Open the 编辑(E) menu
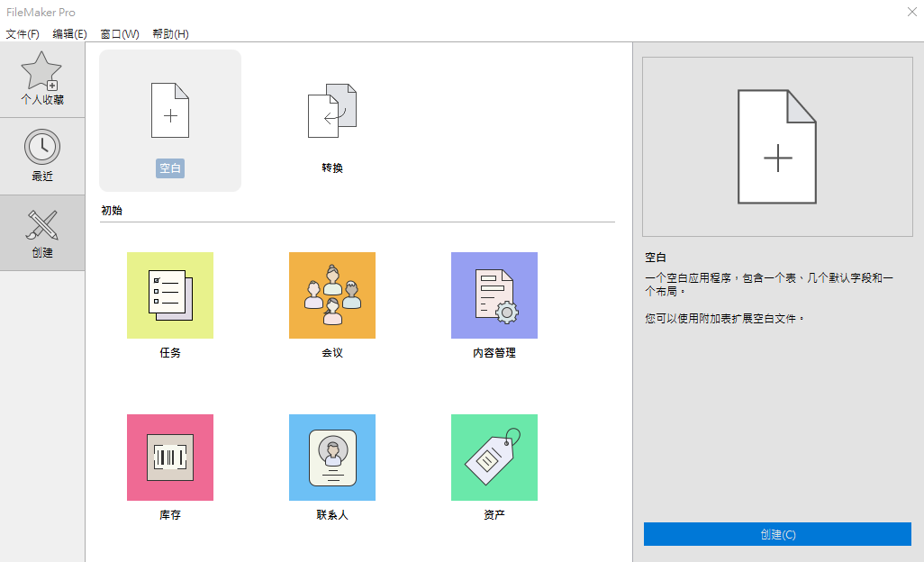The height and width of the screenshot is (562, 924). coord(69,34)
